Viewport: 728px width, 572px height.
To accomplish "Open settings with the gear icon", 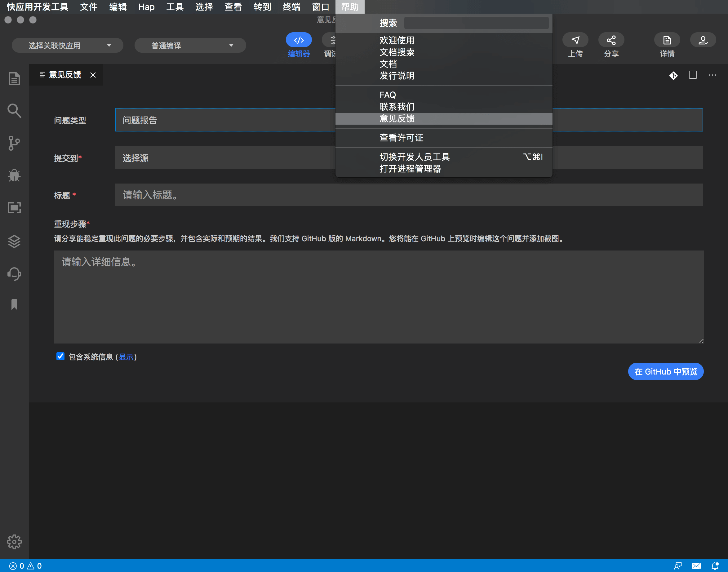I will [14, 542].
